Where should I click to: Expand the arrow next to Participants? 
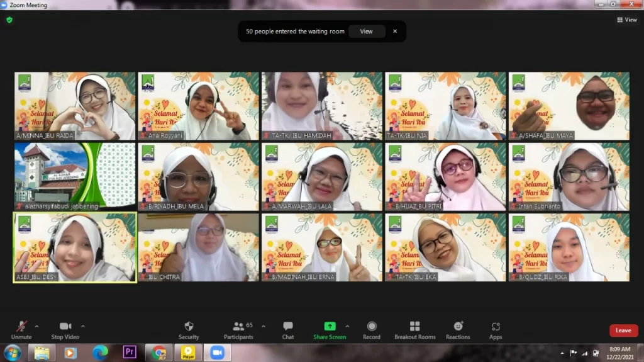(x=264, y=326)
